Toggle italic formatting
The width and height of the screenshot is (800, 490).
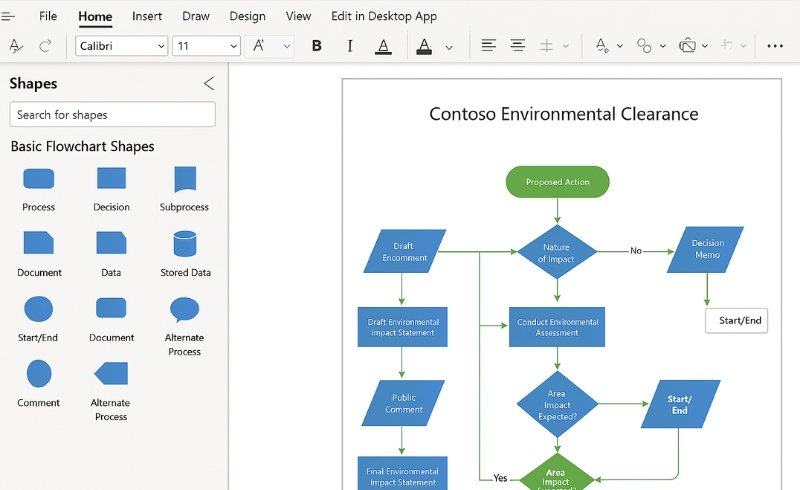pyautogui.click(x=349, y=46)
